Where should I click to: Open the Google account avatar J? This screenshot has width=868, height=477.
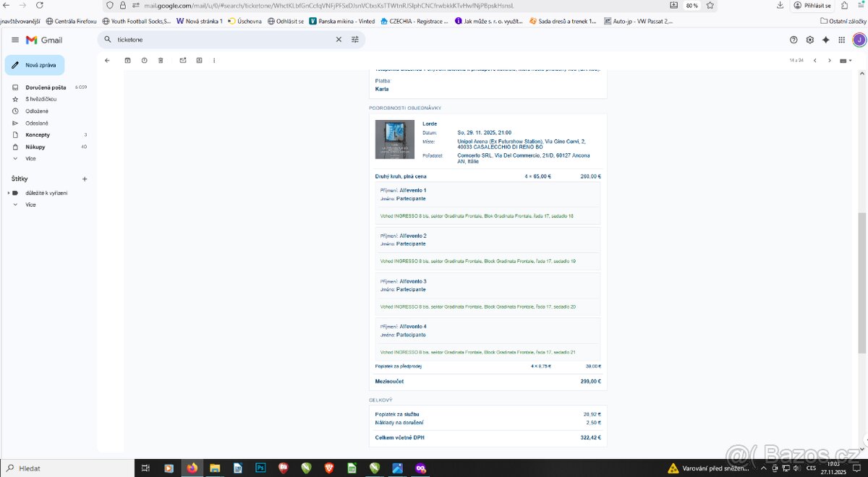pyautogui.click(x=859, y=40)
